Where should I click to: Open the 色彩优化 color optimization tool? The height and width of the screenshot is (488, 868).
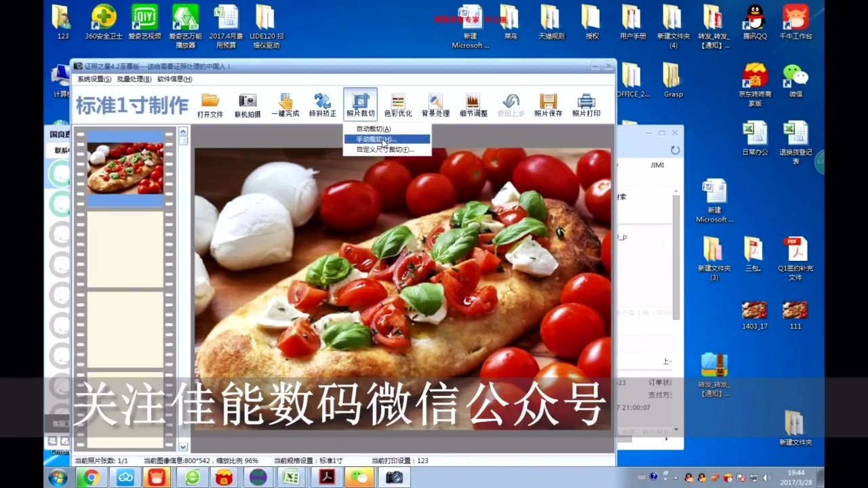click(x=398, y=105)
